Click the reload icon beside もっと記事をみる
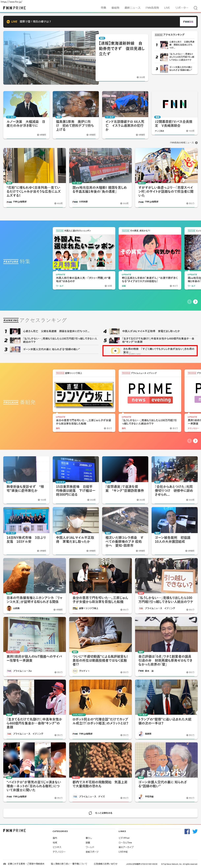 click(x=90, y=813)
